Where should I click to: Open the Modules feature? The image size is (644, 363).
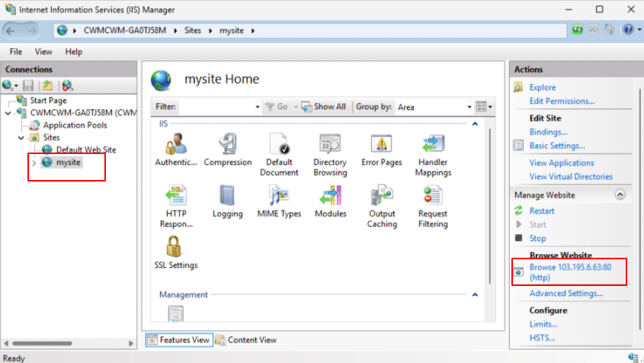[x=330, y=201]
